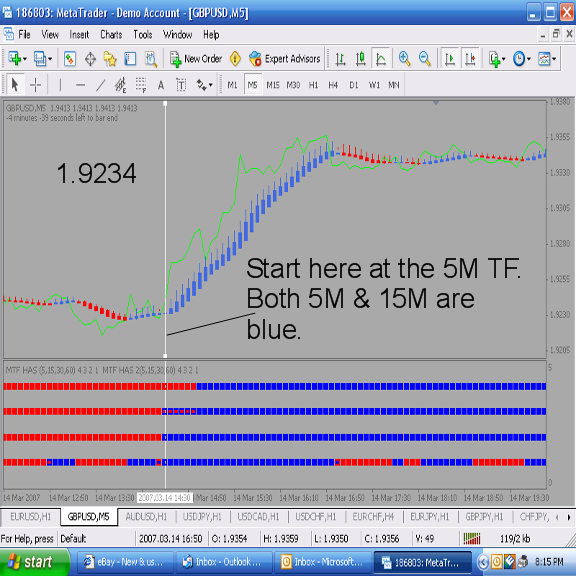Select the Cursor arrow tool
The height and width of the screenshot is (576, 576).
click(x=15, y=85)
